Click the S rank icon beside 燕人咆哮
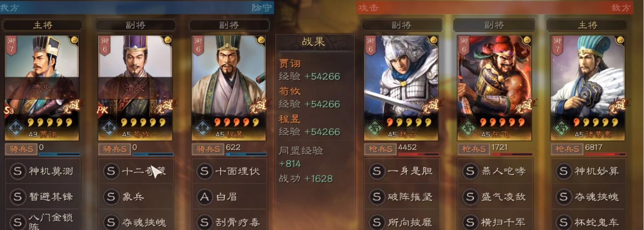Image resolution: width=644 pixels, height=230 pixels. [470, 171]
